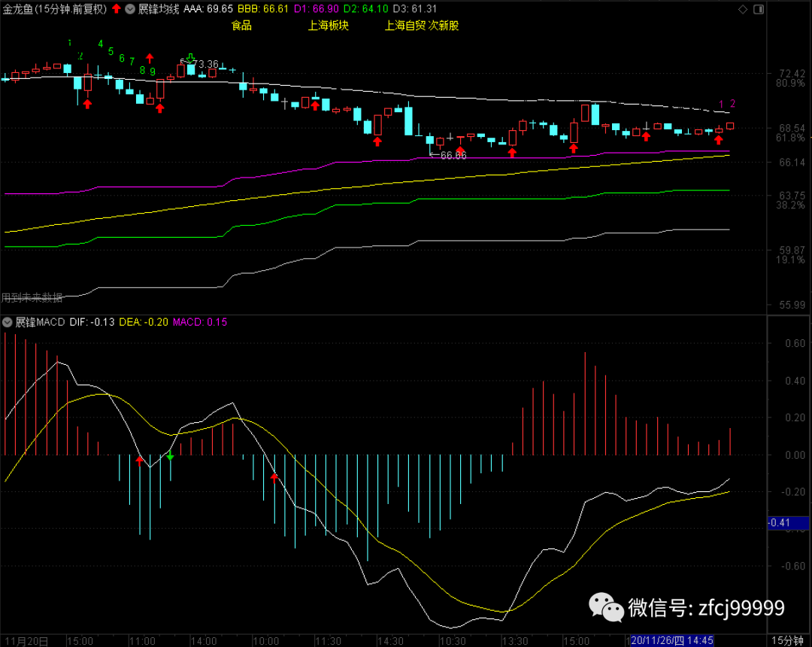Screen dimensions: 812x647
Task: Click the D3: 61.31 value
Action: 414,9
